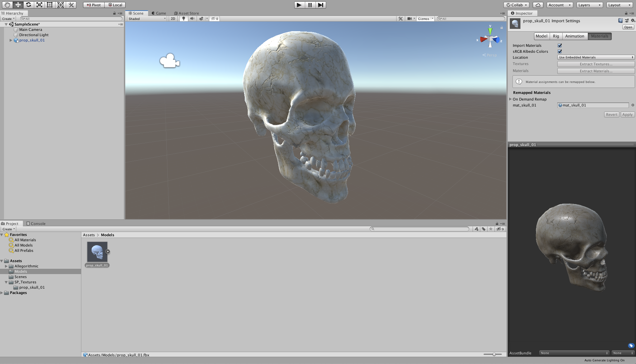
Task: Search by Type icon in Project panel
Action: click(x=477, y=229)
